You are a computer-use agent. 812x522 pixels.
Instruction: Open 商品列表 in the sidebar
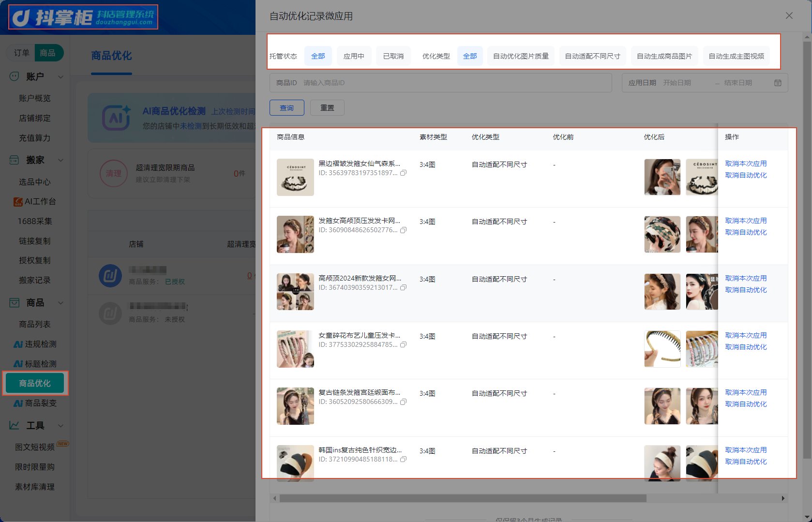35,324
